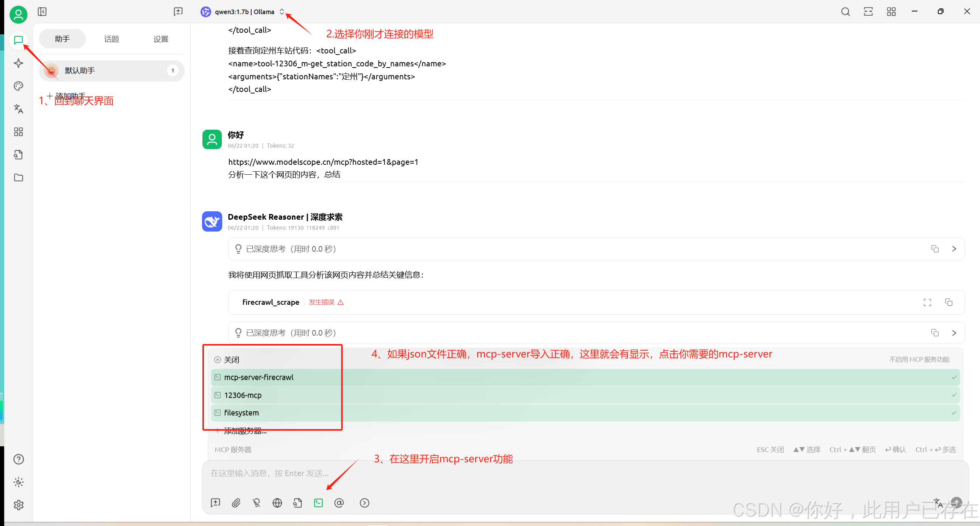Open the settings gear in sidebar

18,505
